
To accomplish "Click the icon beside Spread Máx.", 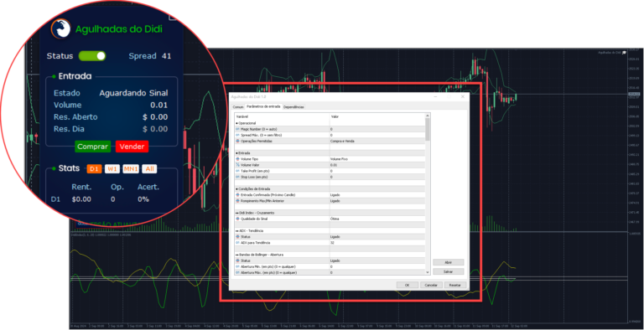I will click(x=237, y=135).
